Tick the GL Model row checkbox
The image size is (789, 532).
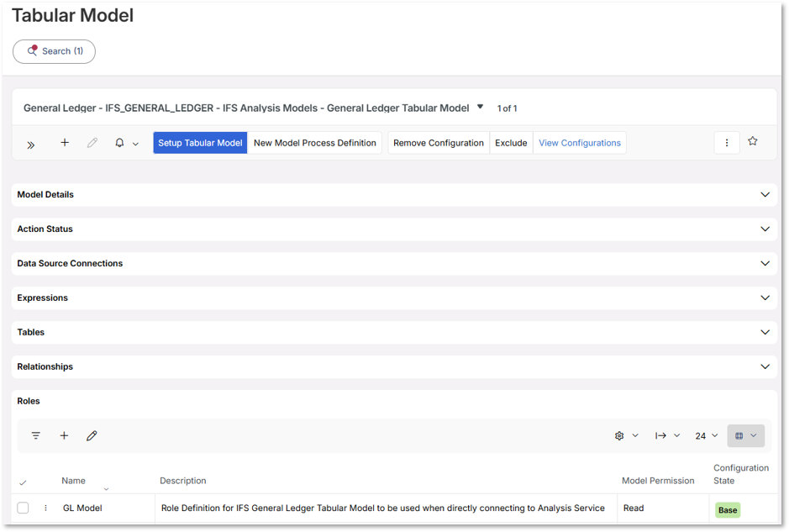(x=24, y=508)
